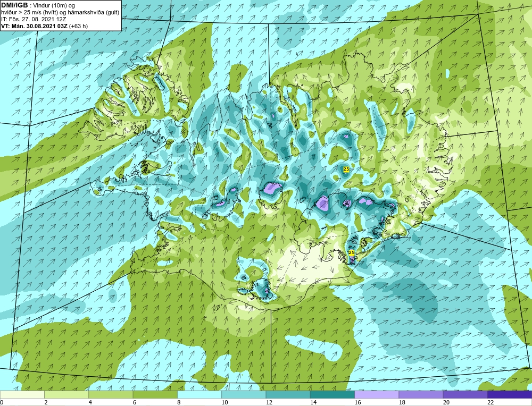Click the legend scale label "0"

click(x=2, y=402)
